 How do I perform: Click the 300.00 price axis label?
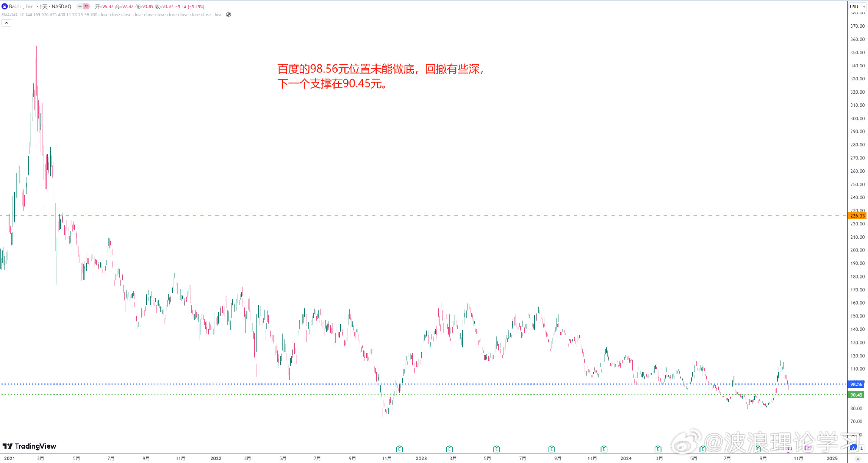pos(858,119)
